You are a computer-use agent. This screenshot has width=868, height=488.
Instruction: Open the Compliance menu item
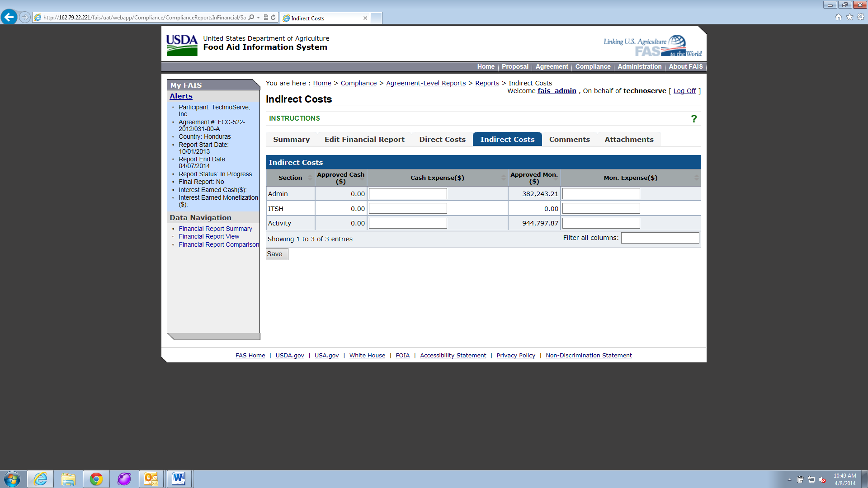[x=593, y=66]
